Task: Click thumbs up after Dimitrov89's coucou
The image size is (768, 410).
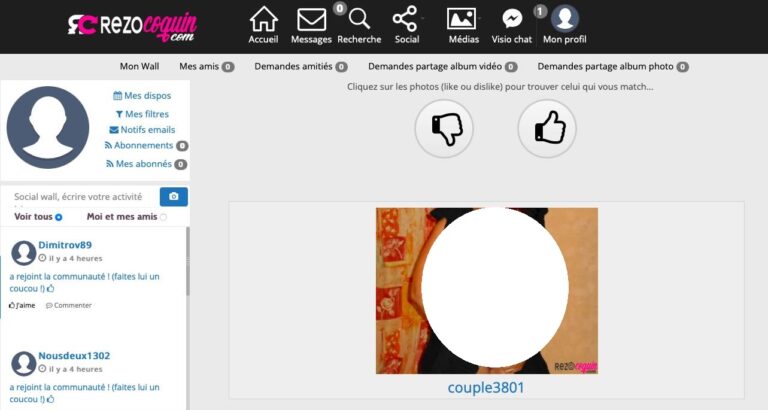Action: point(50,289)
